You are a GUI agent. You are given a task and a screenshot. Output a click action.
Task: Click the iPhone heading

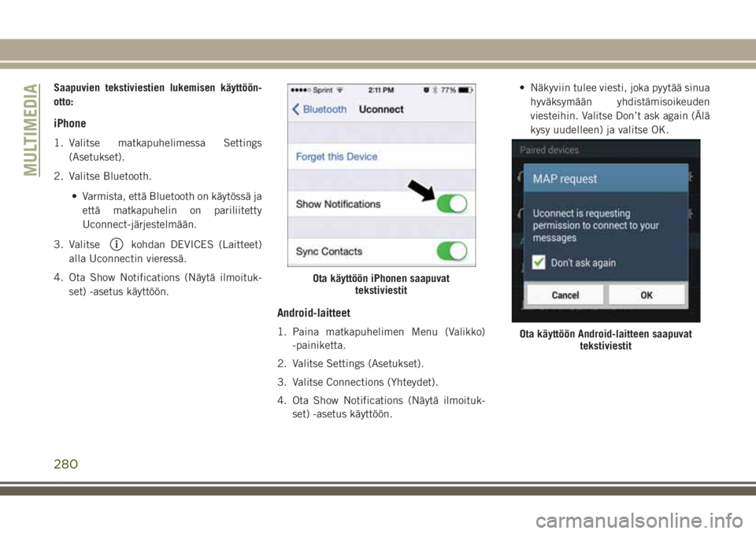70,124
